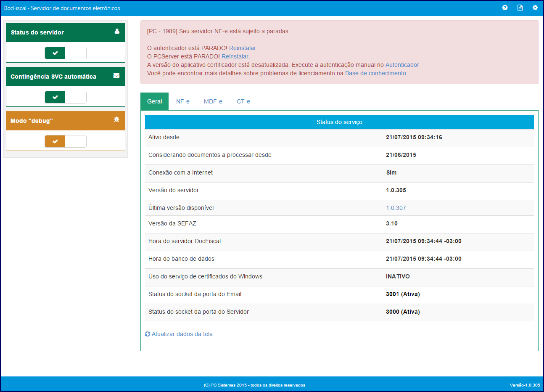Click the Status do servidor panel header
Screen dimensions: 544x392
click(x=66, y=32)
